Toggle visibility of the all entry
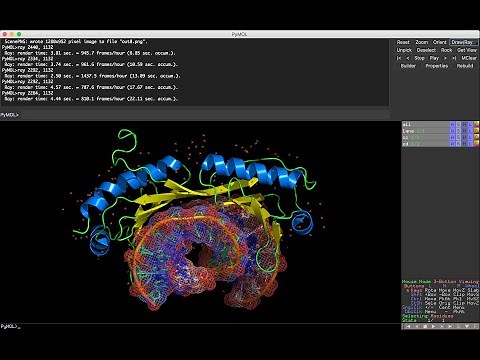480x360 pixels. coord(425,124)
